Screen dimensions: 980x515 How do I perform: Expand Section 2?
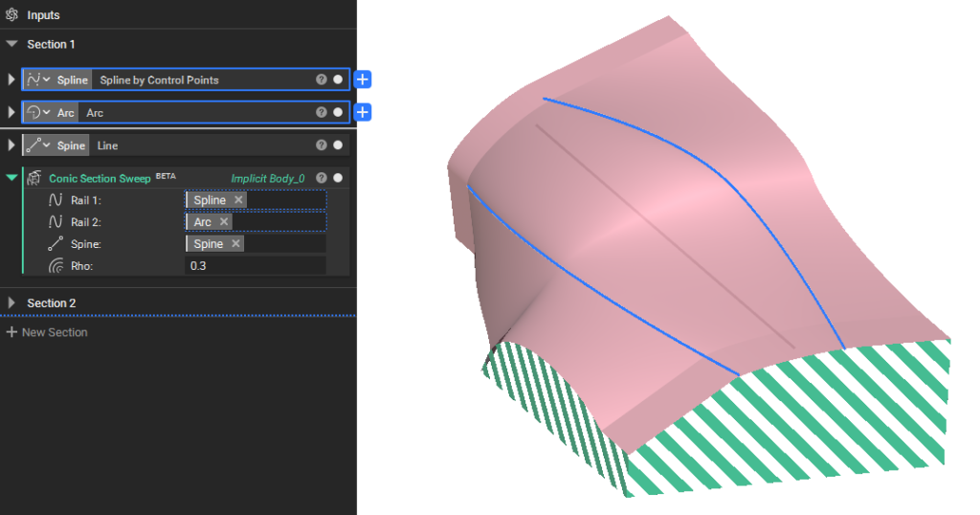tap(11, 302)
